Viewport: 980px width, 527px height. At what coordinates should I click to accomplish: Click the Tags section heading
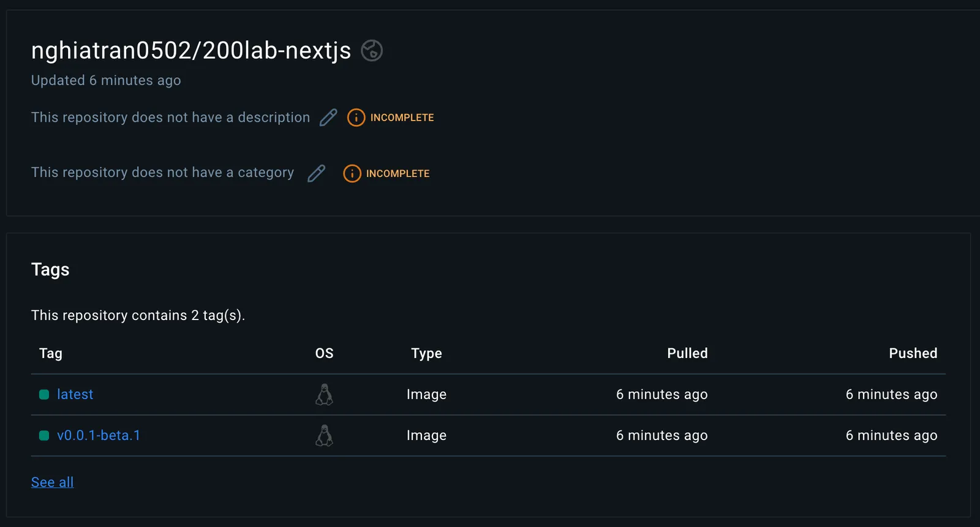pyautogui.click(x=50, y=269)
